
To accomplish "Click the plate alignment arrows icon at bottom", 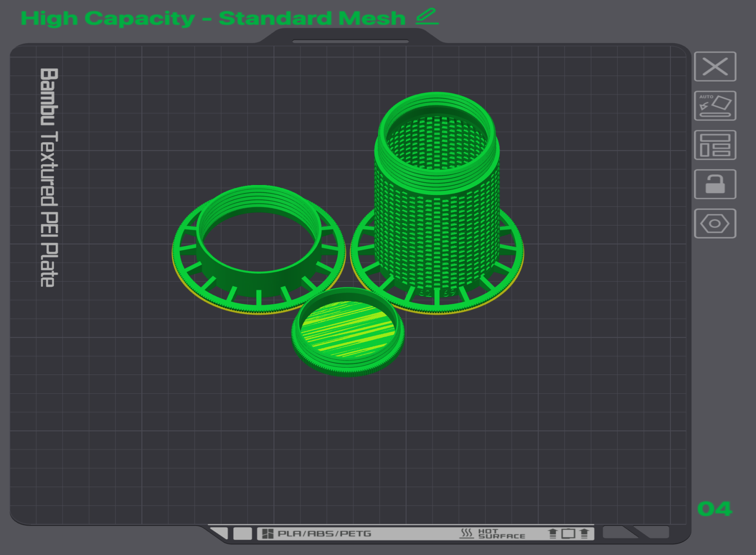I will (x=568, y=534).
